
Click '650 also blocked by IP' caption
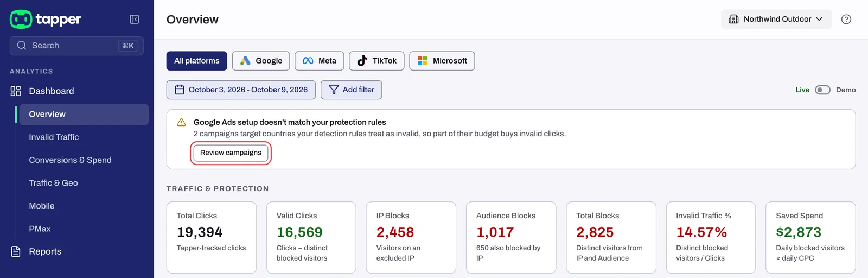(508, 253)
